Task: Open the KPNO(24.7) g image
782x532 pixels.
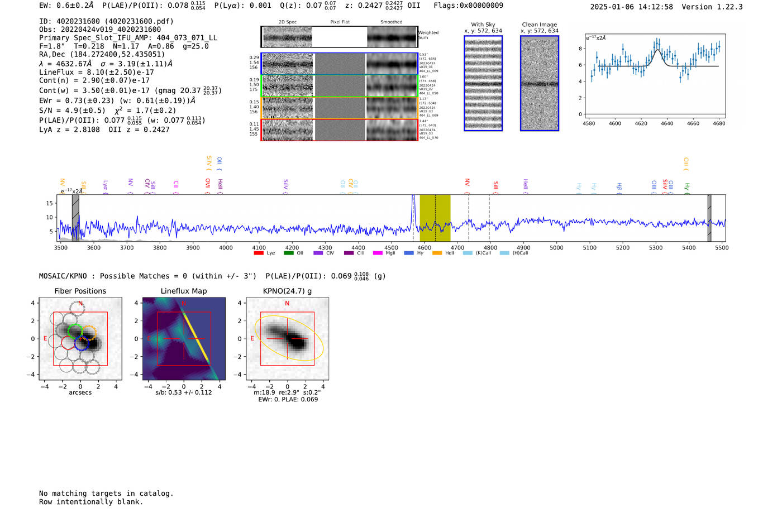Action: coord(287,339)
